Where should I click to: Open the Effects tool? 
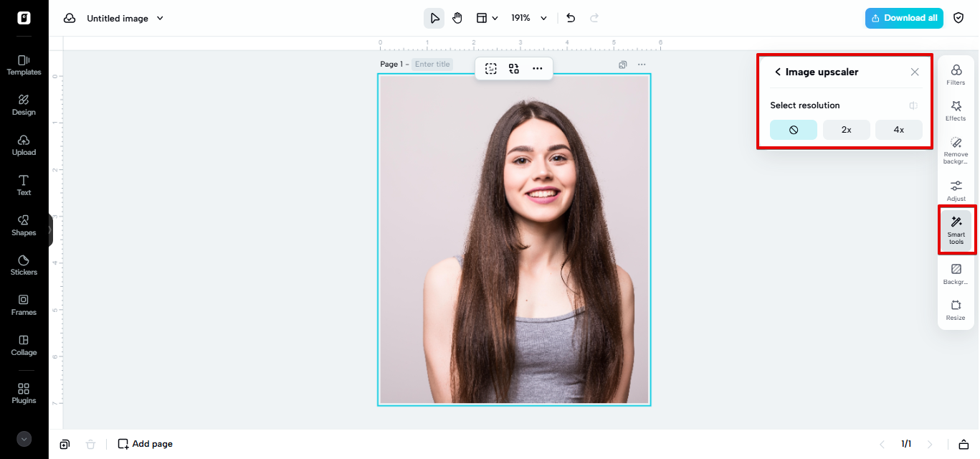tap(956, 110)
